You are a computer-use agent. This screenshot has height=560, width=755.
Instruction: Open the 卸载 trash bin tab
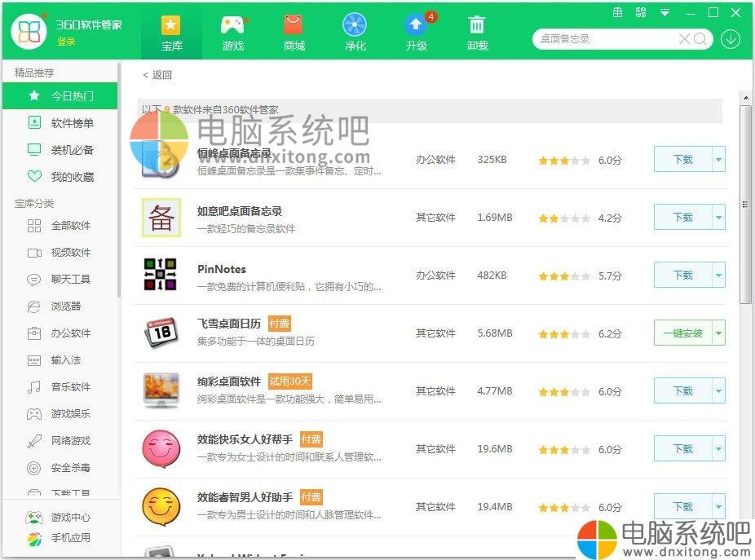477,33
